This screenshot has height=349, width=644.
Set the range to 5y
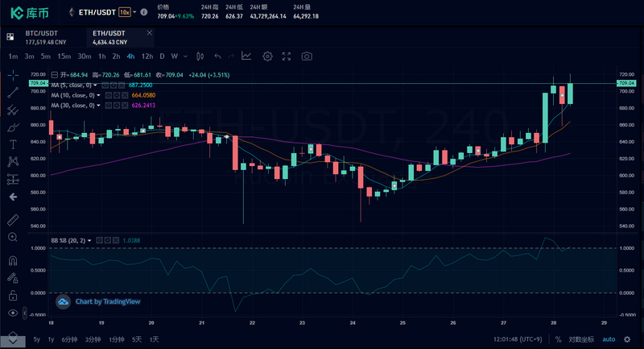tap(36, 339)
